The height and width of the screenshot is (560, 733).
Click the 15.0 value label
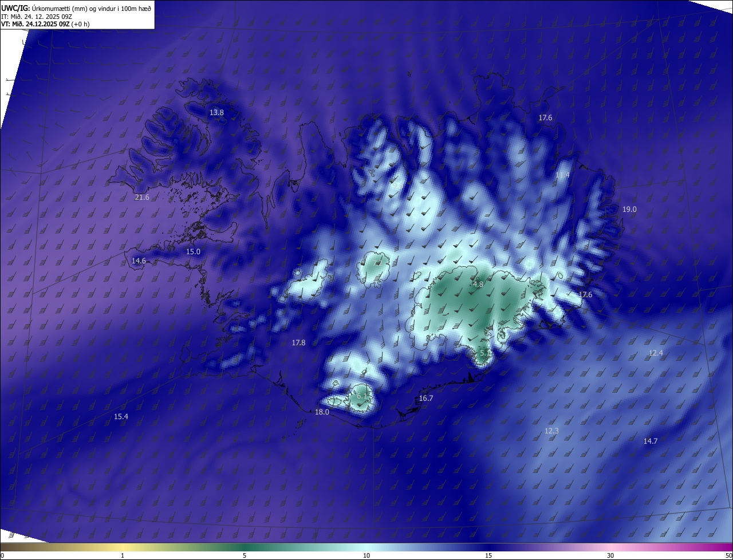point(194,252)
